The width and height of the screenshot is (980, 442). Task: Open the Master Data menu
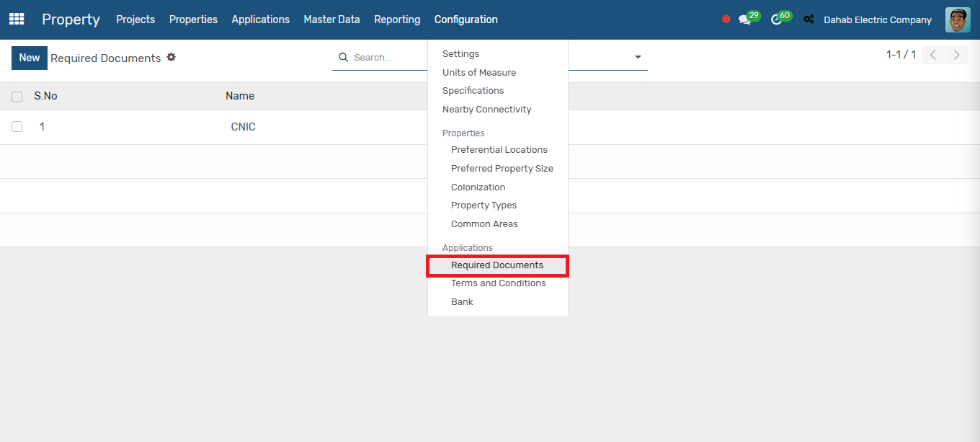point(331,19)
